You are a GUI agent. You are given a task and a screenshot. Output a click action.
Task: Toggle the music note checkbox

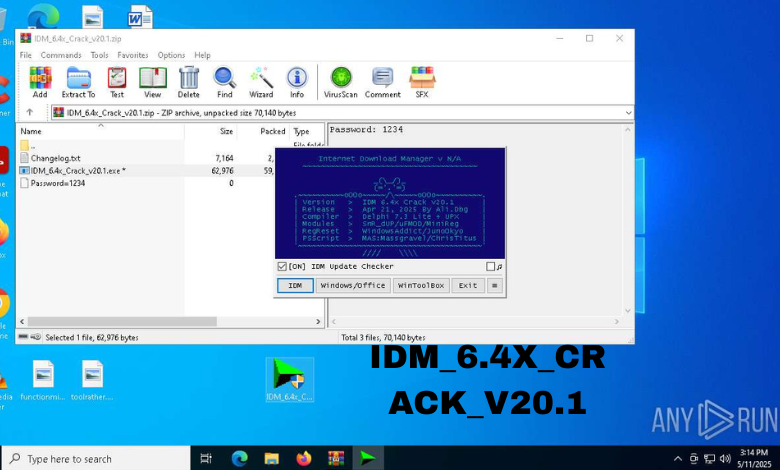click(x=490, y=267)
